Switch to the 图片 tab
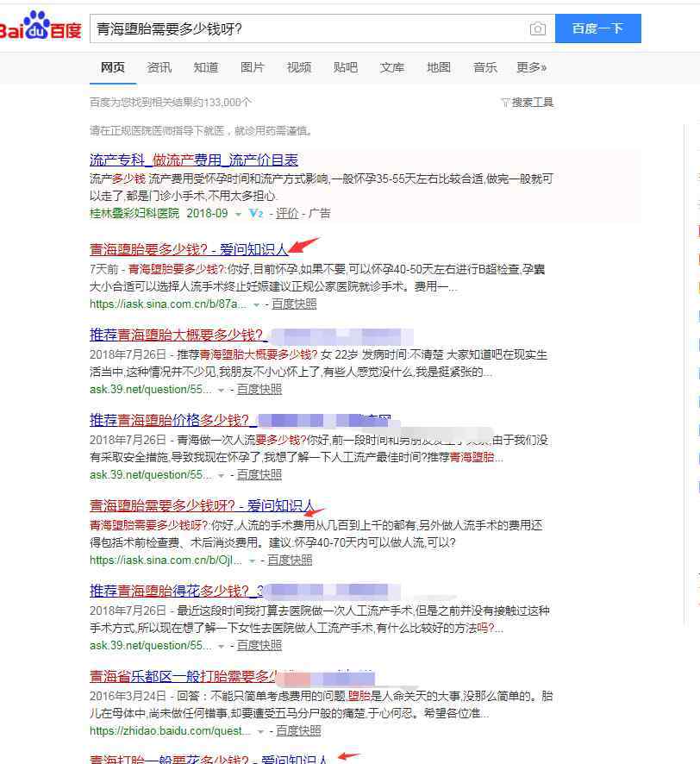700x764 pixels. tap(253, 67)
